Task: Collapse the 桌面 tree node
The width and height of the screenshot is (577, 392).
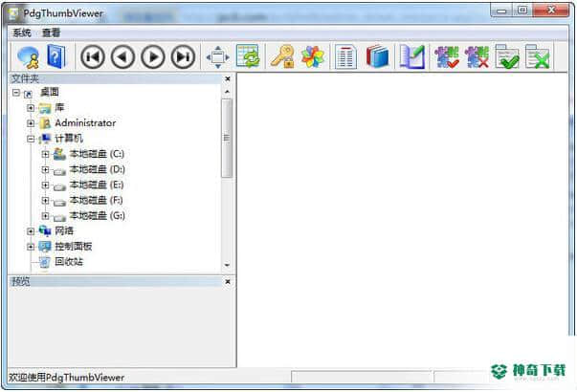Action: pyautogui.click(x=16, y=93)
